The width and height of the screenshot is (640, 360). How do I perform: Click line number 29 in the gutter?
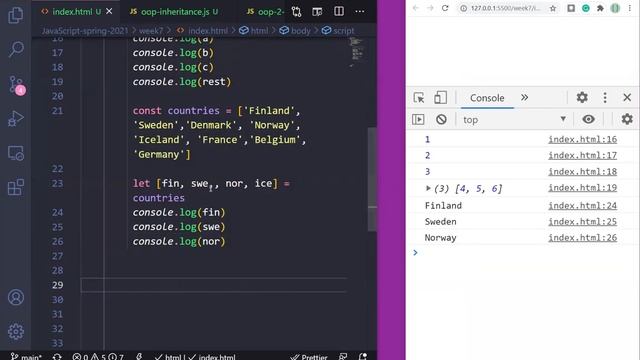(x=58, y=285)
